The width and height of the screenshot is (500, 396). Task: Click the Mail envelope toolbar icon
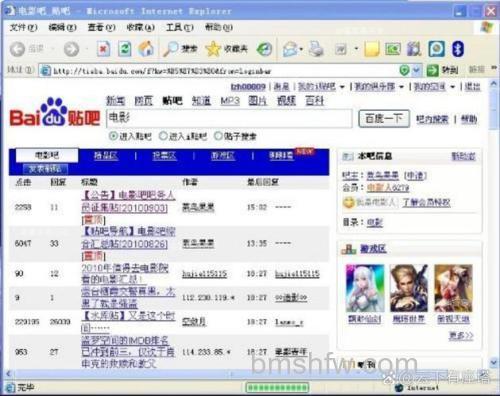290,49
